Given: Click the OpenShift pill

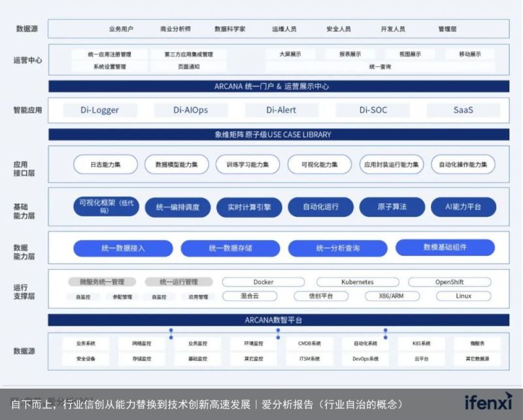Looking at the screenshot, I should click(450, 282).
